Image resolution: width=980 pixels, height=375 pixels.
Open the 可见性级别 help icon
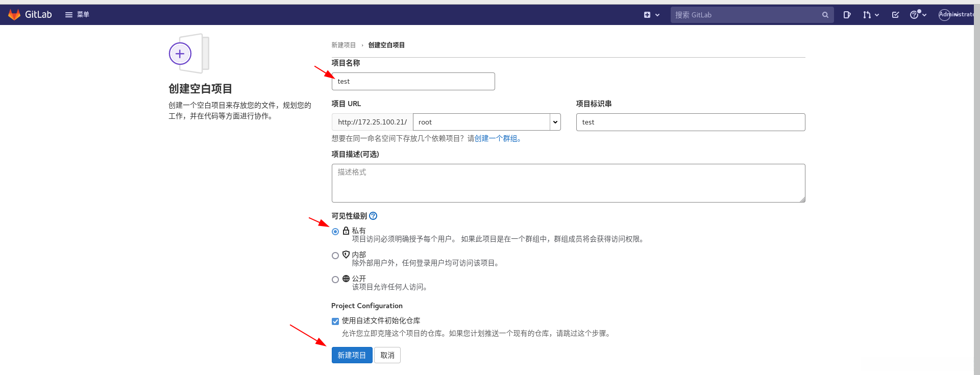tap(373, 216)
